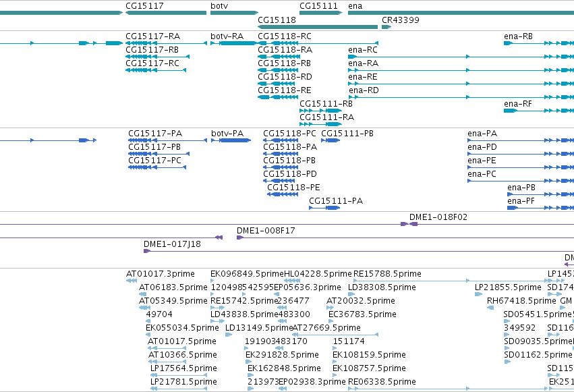Click the ena-RA transcript label
The height and width of the screenshot is (392, 574).
[x=363, y=63]
